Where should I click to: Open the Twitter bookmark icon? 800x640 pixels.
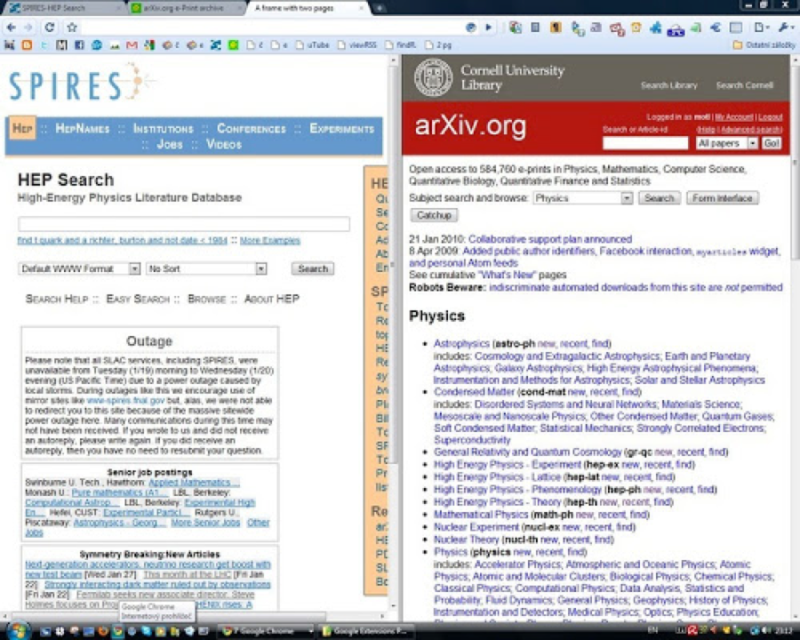(x=44, y=45)
